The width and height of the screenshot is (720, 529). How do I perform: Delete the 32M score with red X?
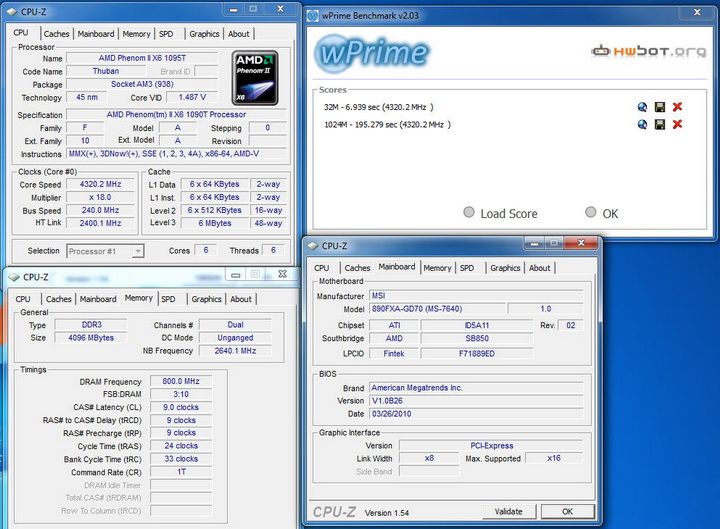tap(677, 107)
